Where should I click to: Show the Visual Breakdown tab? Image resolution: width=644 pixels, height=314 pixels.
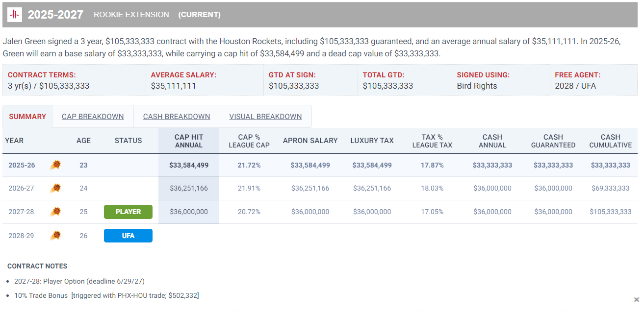coord(265,117)
